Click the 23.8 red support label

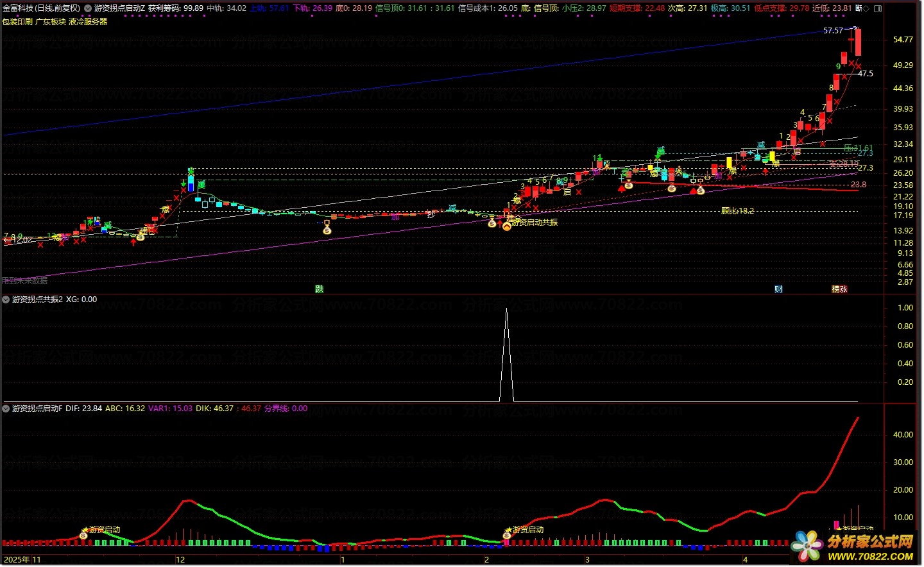click(859, 185)
